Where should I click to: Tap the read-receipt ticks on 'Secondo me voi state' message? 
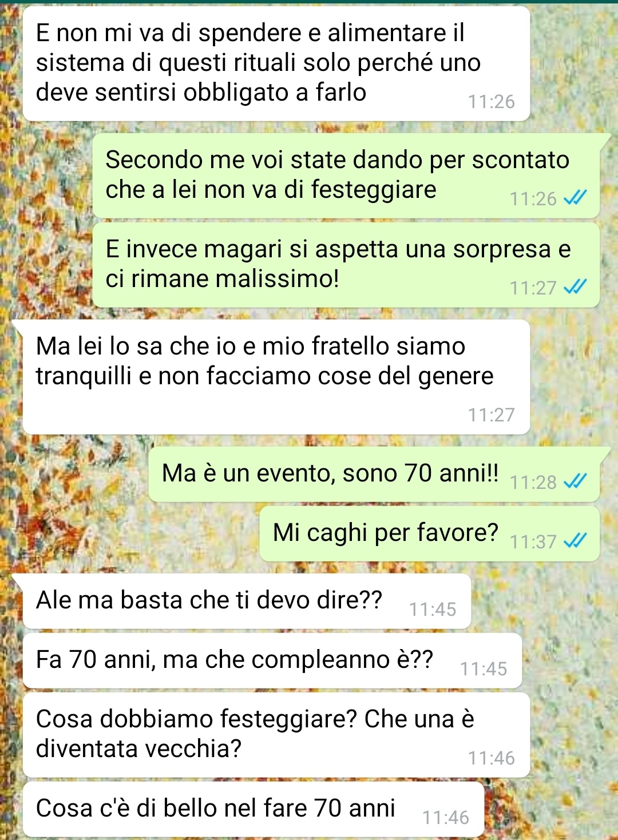(575, 198)
